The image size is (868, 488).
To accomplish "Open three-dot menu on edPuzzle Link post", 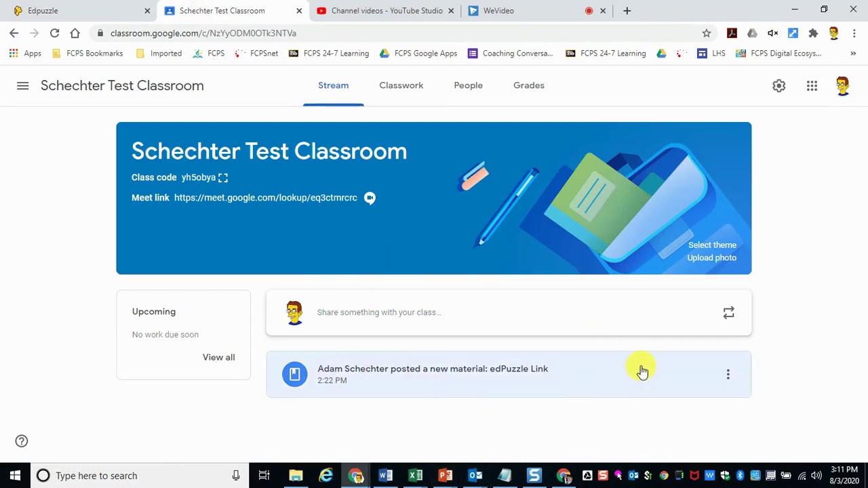I will tap(728, 374).
